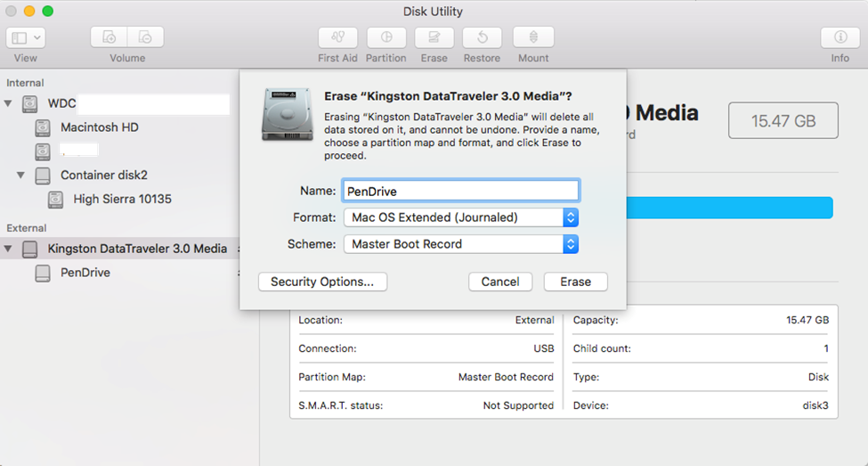Click the Mount toolbar icon
Viewport: 868px width, 466px height.
click(533, 37)
